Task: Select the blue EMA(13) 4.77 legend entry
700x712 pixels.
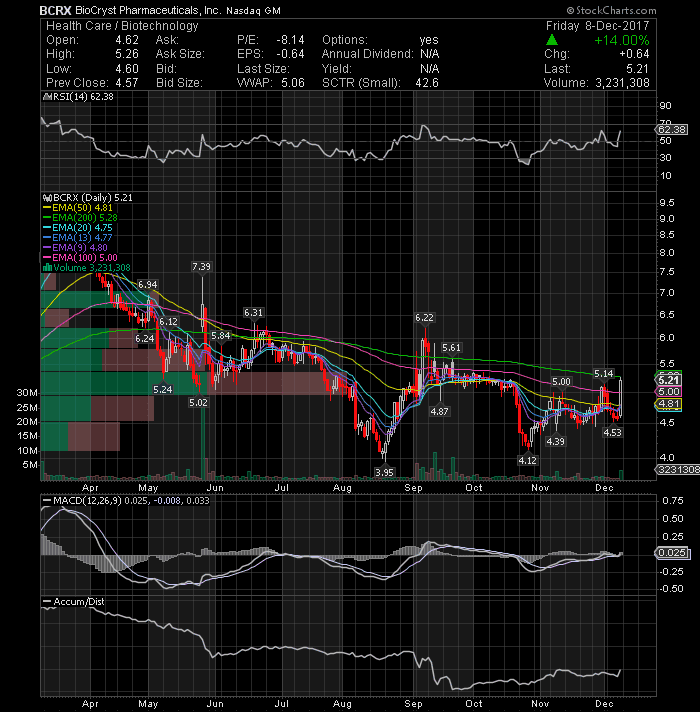Action: pos(78,238)
